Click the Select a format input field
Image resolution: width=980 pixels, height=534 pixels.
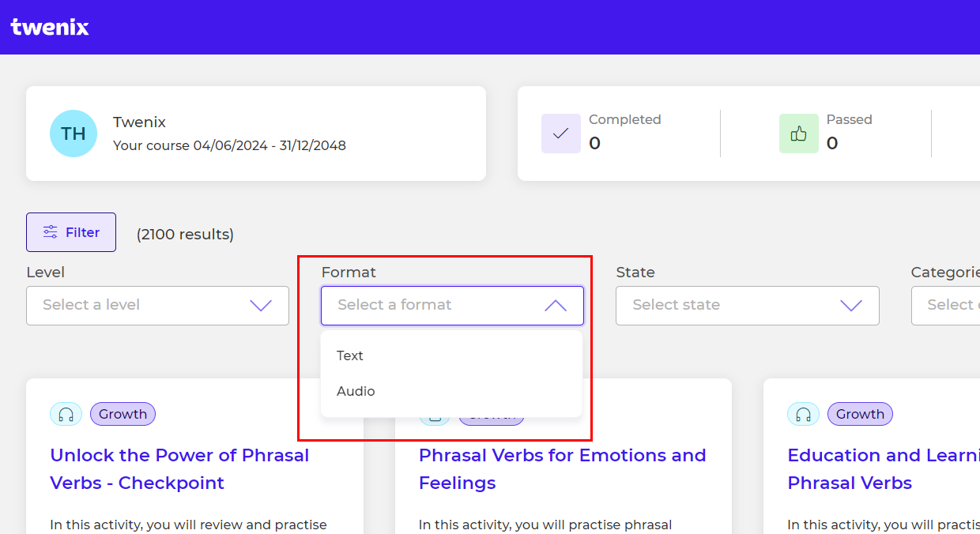pyautogui.click(x=452, y=306)
